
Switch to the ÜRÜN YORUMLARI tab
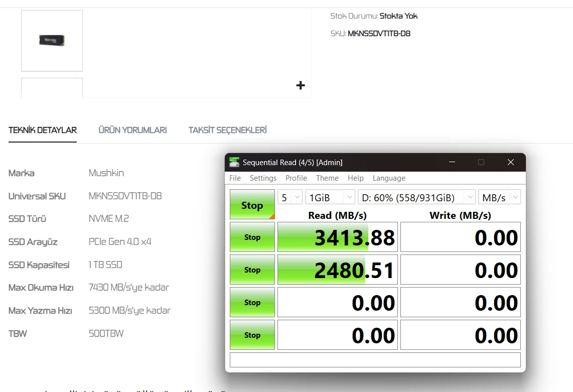point(132,130)
